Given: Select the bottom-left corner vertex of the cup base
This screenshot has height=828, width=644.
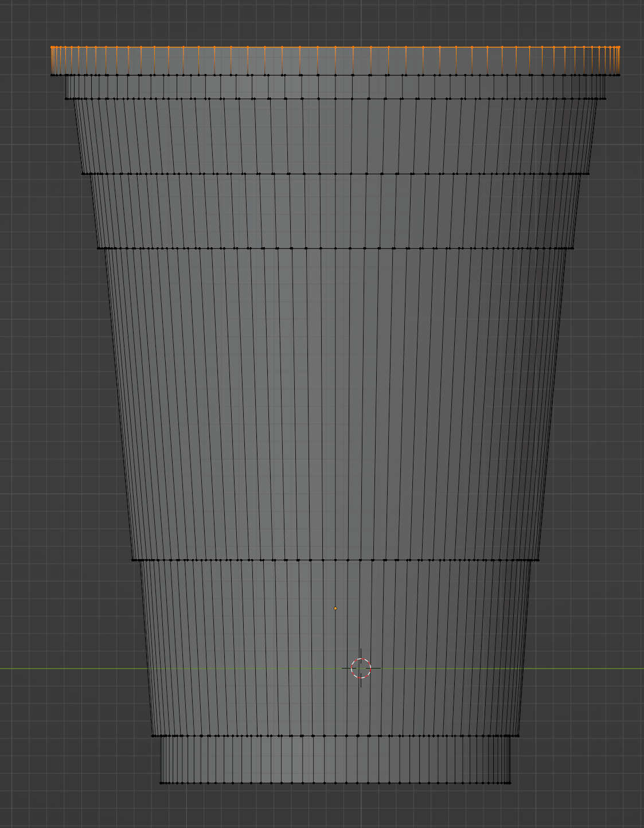Looking at the screenshot, I should click(x=161, y=783).
